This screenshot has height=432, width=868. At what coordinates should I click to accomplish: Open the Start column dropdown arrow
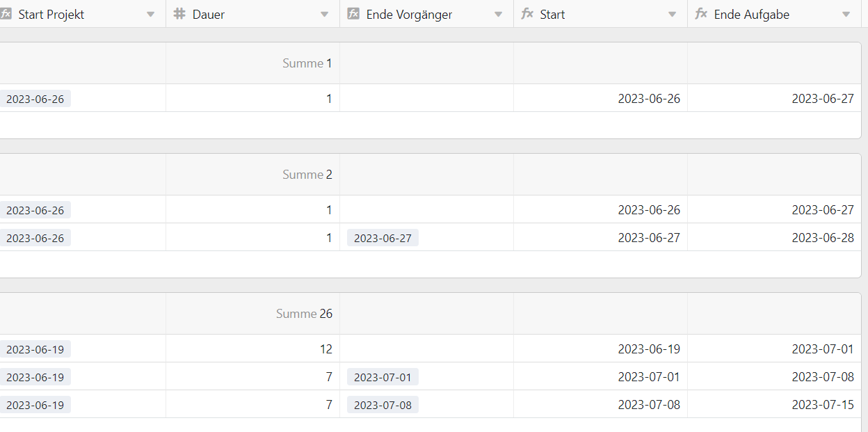(x=673, y=15)
